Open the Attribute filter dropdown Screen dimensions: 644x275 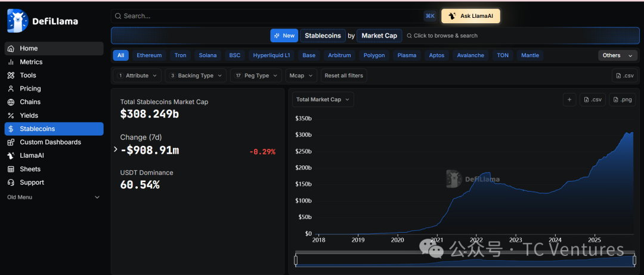point(137,76)
